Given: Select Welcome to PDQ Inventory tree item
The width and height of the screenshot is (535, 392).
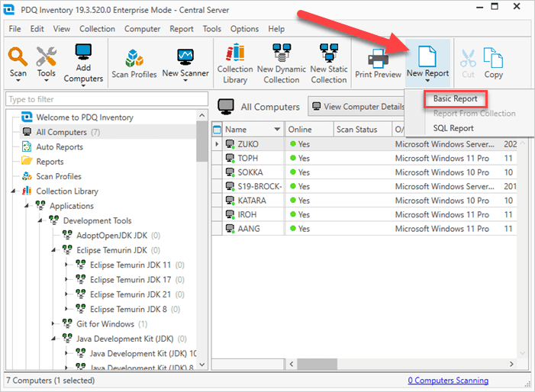Looking at the screenshot, I should [85, 117].
